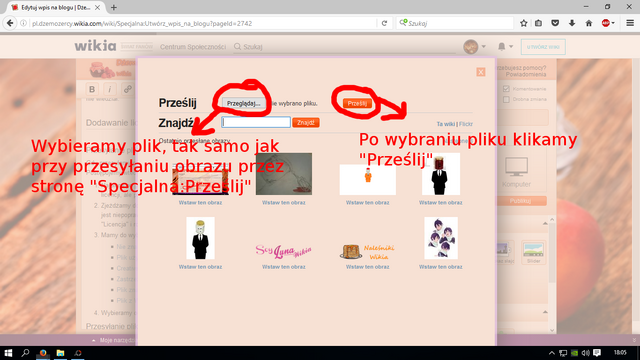This screenshot has height=360, width=640.
Task: Click the orange 'Znajdź' search button
Action: pos(306,122)
